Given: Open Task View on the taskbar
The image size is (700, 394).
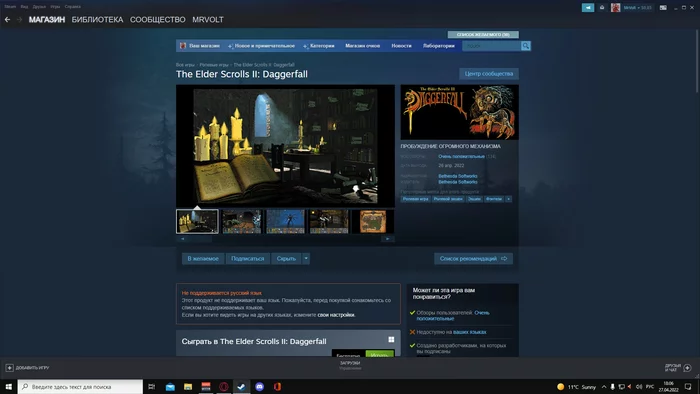Looking at the screenshot, I should [151, 386].
